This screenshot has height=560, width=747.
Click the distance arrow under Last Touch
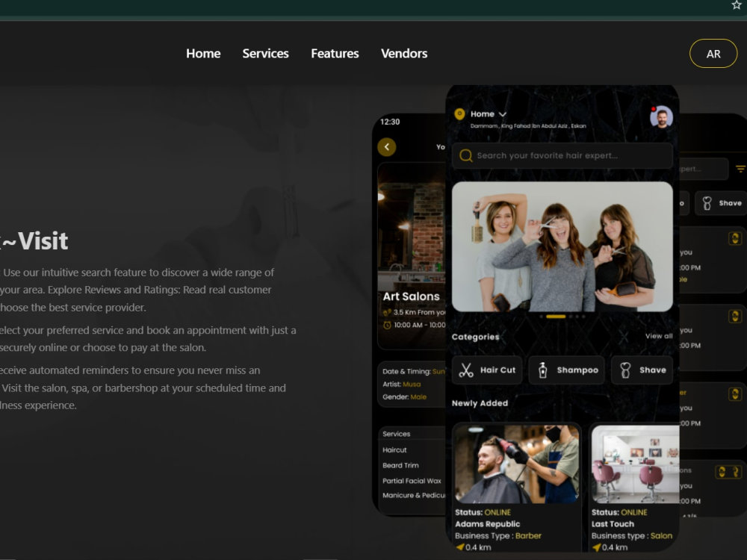click(x=596, y=547)
